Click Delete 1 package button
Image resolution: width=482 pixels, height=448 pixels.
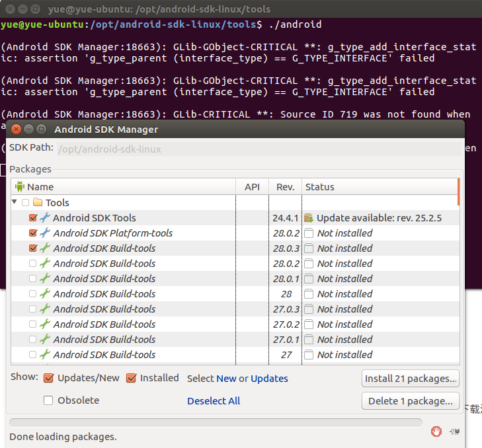coord(411,401)
